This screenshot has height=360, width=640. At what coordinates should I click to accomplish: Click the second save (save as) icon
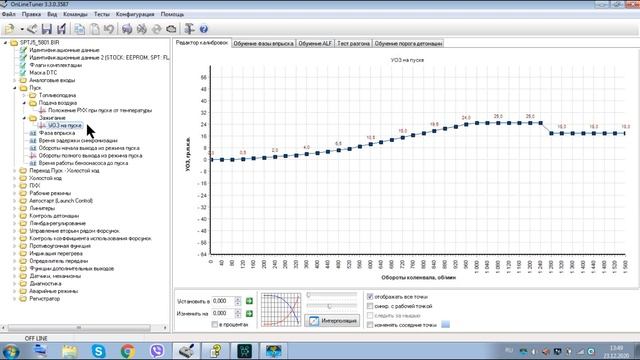(61, 29)
